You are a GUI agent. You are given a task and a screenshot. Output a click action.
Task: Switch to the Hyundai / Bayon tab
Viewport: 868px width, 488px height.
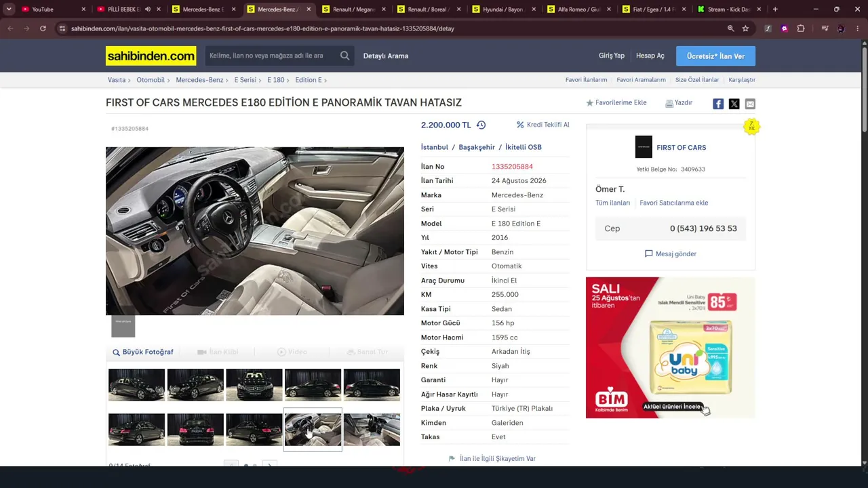tap(503, 9)
